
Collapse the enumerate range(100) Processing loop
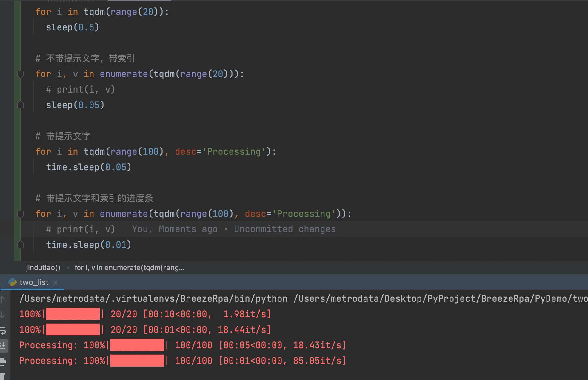coord(20,214)
